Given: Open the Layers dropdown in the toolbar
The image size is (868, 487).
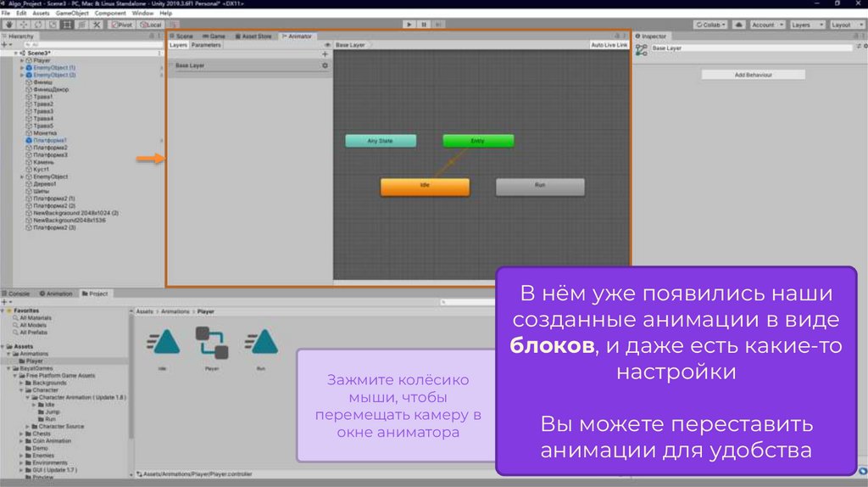Looking at the screenshot, I should coord(805,25).
